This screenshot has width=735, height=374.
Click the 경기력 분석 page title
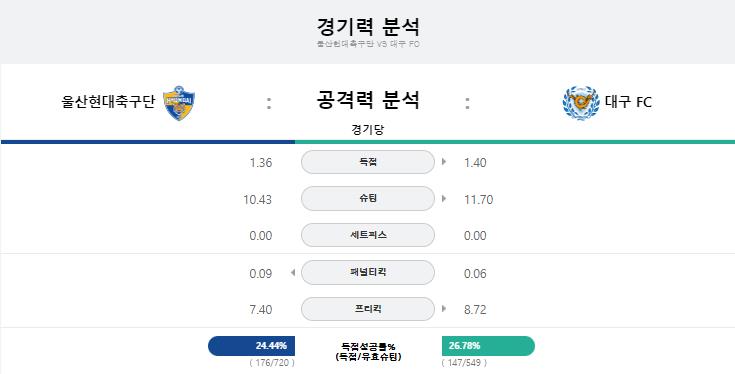(368, 27)
